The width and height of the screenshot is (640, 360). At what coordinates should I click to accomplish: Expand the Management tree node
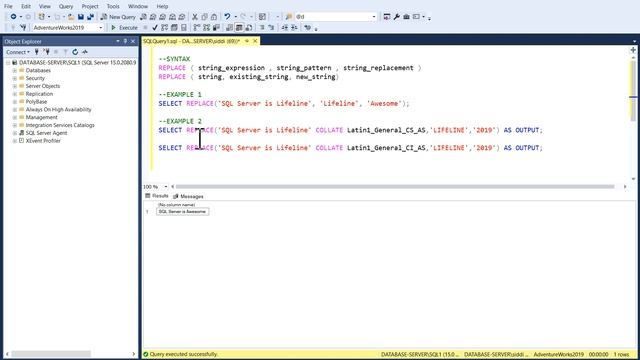click(15, 118)
